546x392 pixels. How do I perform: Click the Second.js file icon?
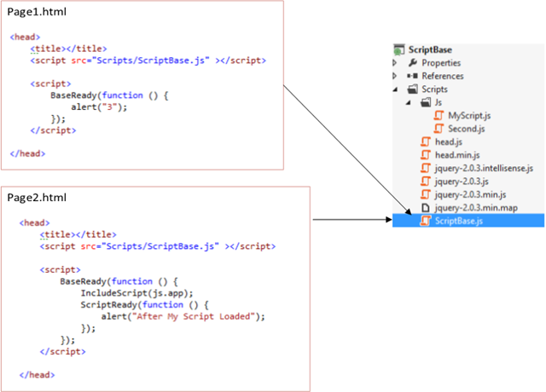pos(439,129)
